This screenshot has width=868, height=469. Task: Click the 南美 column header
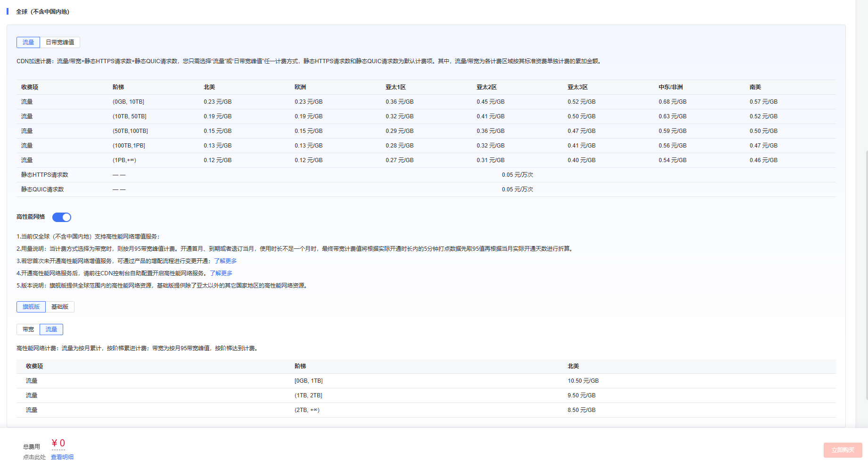(x=755, y=87)
